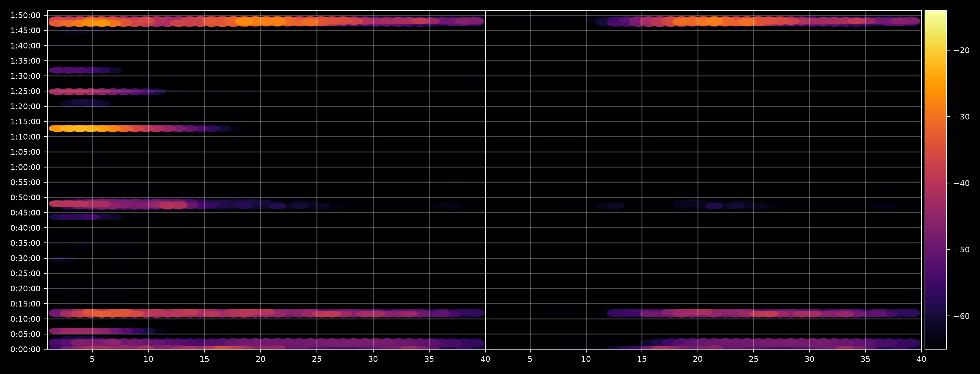Select the −40 colorbar tick label

[x=961, y=183]
